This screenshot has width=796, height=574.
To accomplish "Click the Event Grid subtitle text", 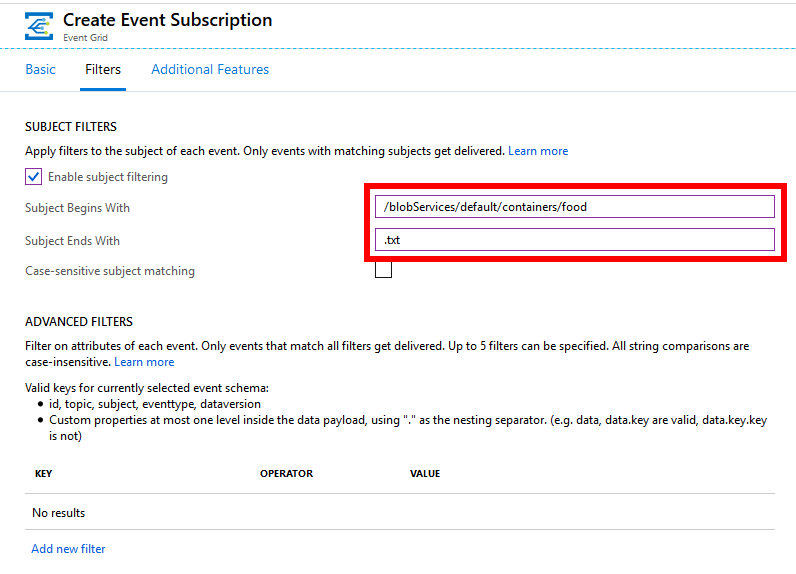I will click(85, 38).
